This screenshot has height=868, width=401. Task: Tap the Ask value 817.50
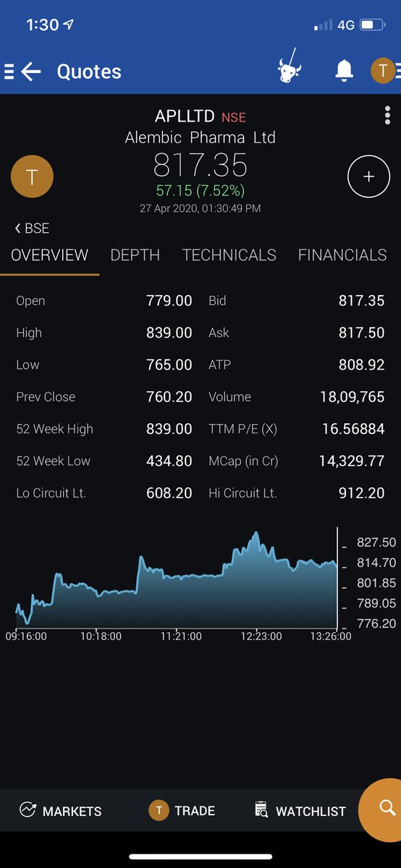362,332
